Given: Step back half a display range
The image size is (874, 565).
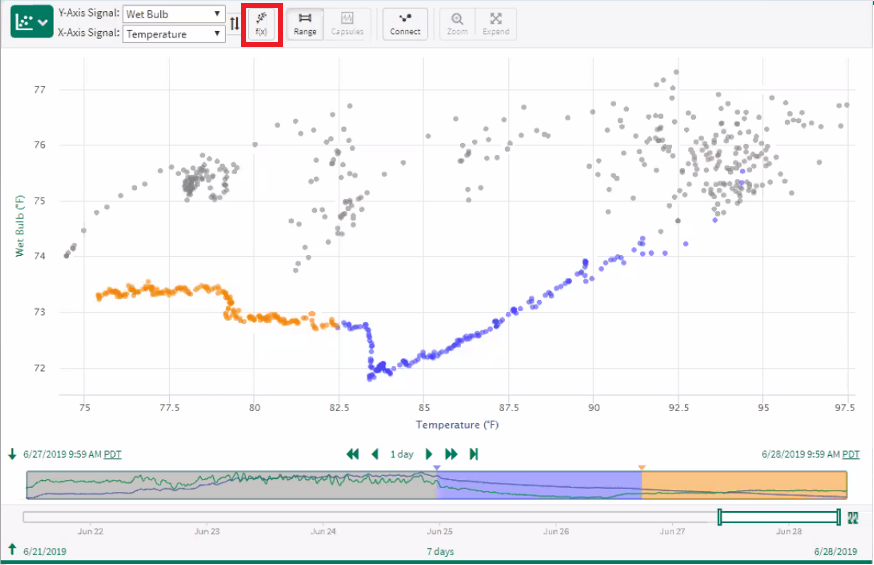Looking at the screenshot, I should pos(375,454).
